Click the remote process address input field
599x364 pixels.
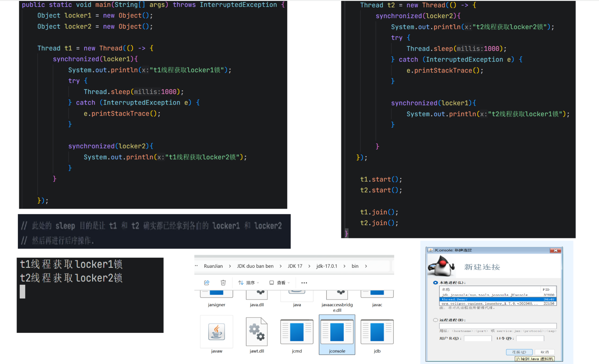498,326
